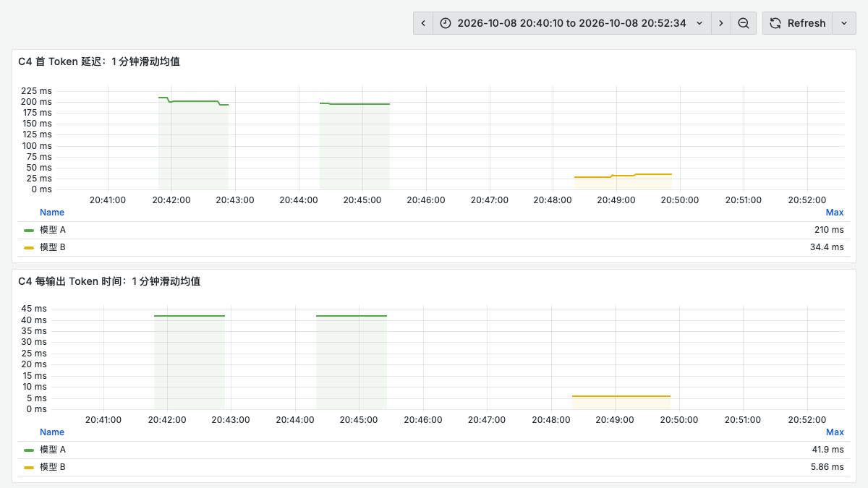
Task: Toggle 模型 A series in first panel legend
Action: point(53,230)
